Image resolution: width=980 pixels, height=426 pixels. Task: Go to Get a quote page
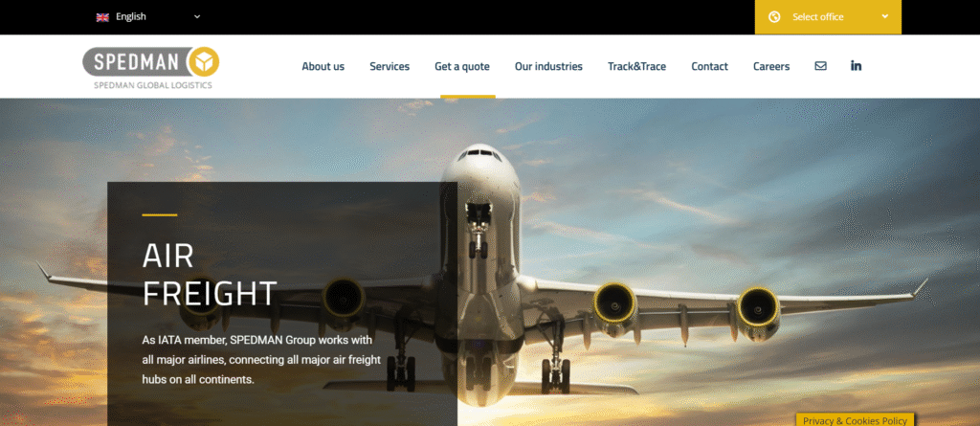(462, 66)
